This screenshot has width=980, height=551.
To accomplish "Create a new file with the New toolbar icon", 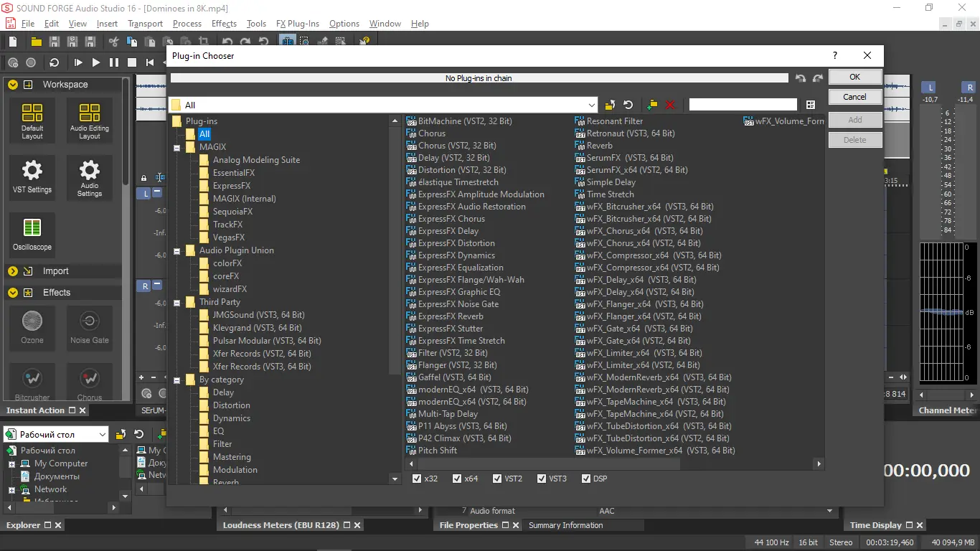I will click(12, 42).
